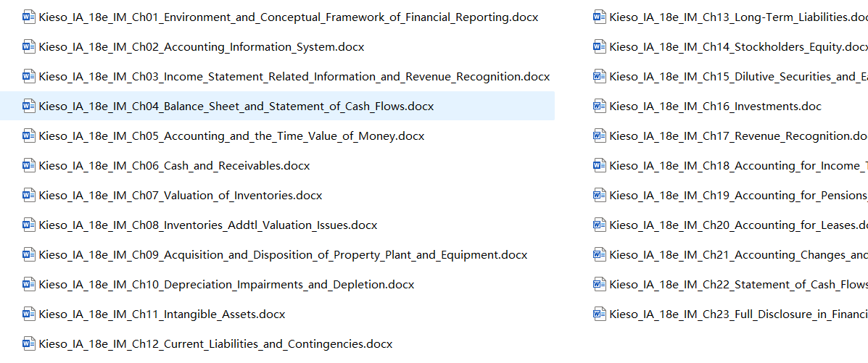Click the Word icon of Ch22 Statement of Cash Flows
Image resolution: width=868 pixels, height=363 pixels.
(x=599, y=285)
